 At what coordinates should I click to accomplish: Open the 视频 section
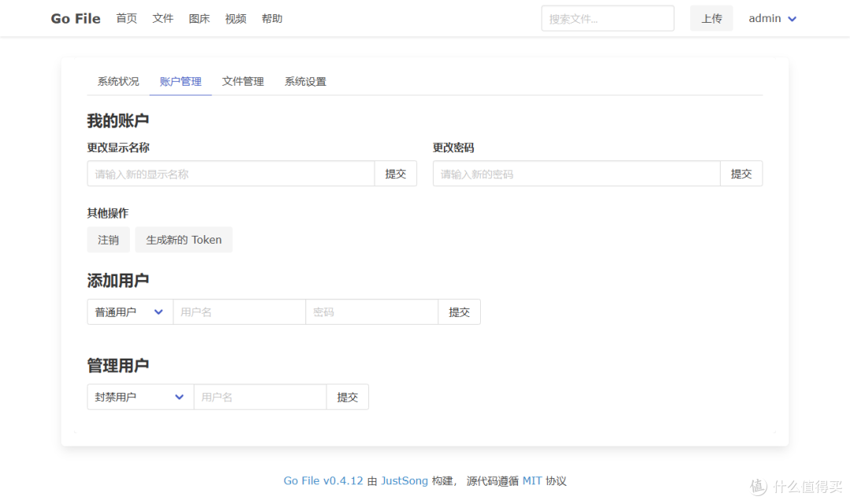(235, 18)
